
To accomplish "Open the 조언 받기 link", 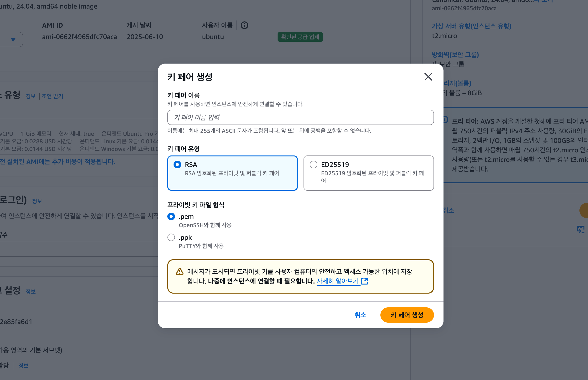I will pos(52,96).
